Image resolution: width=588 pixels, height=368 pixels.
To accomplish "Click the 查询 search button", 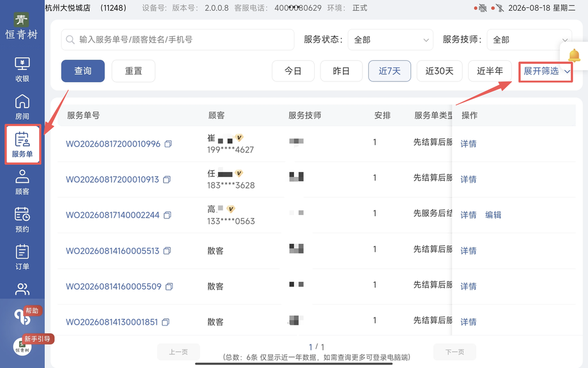I will 83,71.
